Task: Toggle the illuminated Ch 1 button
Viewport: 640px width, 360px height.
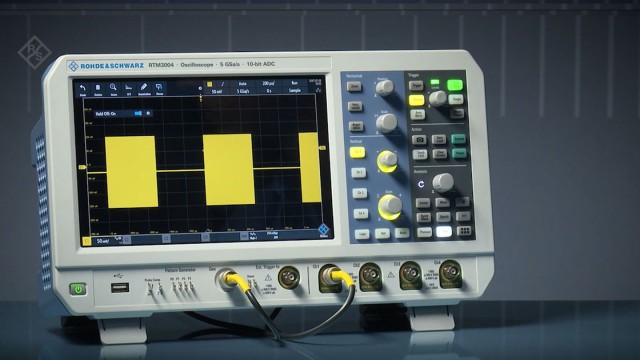Action: (x=357, y=153)
